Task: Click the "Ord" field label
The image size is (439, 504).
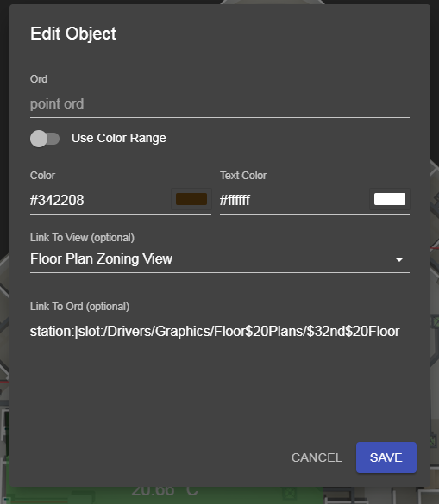Action: pos(39,79)
